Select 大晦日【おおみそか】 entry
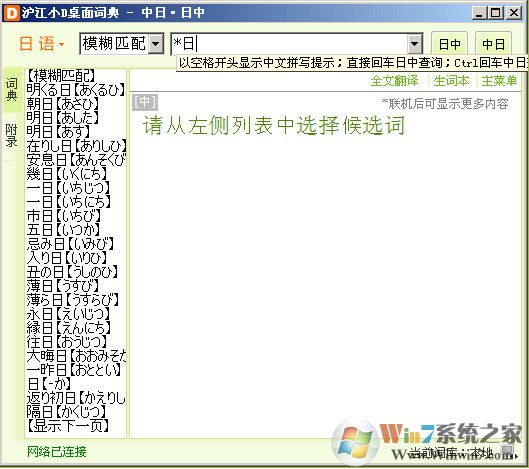 point(76,356)
